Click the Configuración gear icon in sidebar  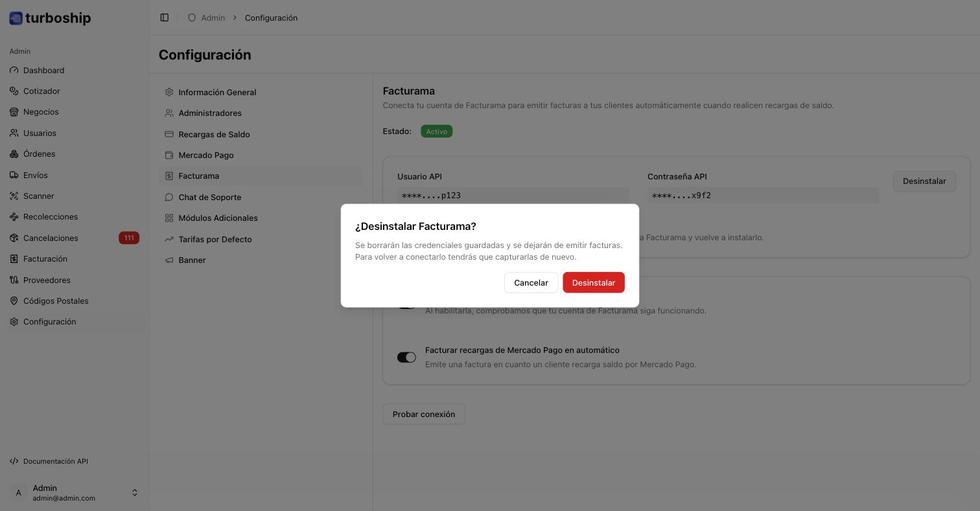(x=14, y=322)
